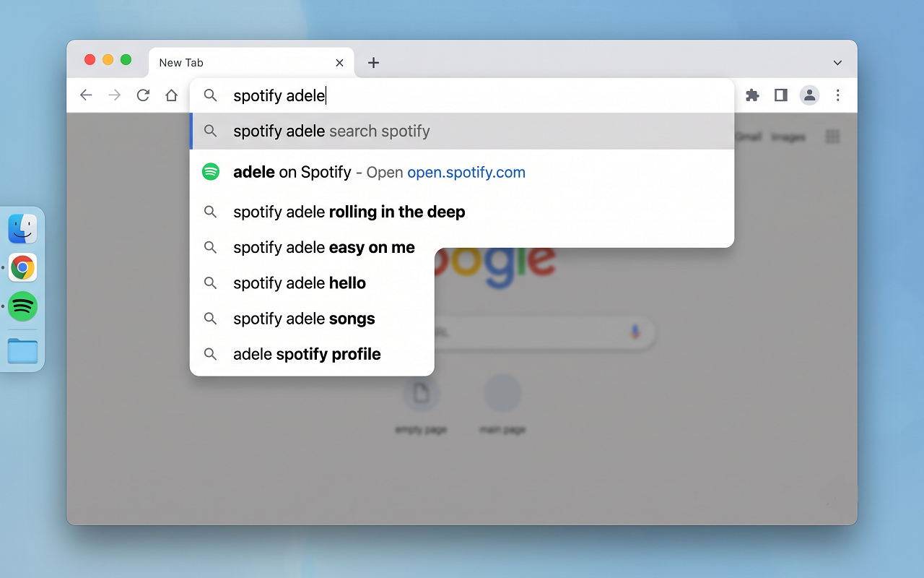Open the home page via house icon

coord(171,95)
